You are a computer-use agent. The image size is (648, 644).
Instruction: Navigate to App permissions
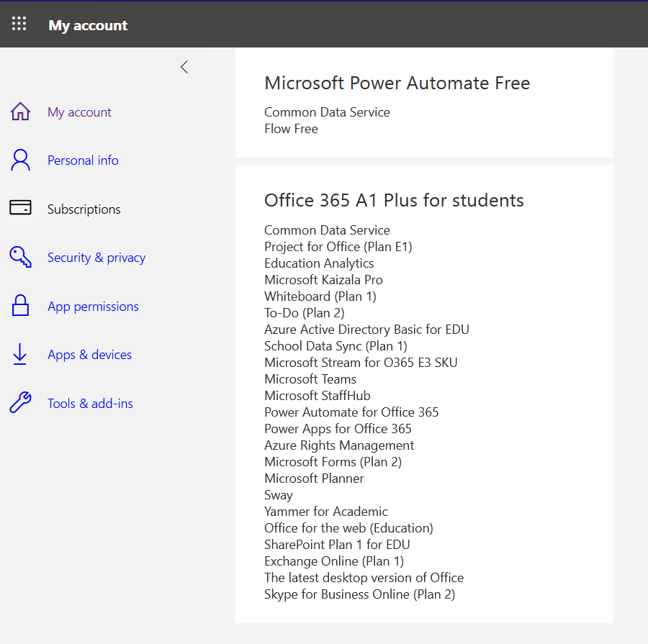93,307
